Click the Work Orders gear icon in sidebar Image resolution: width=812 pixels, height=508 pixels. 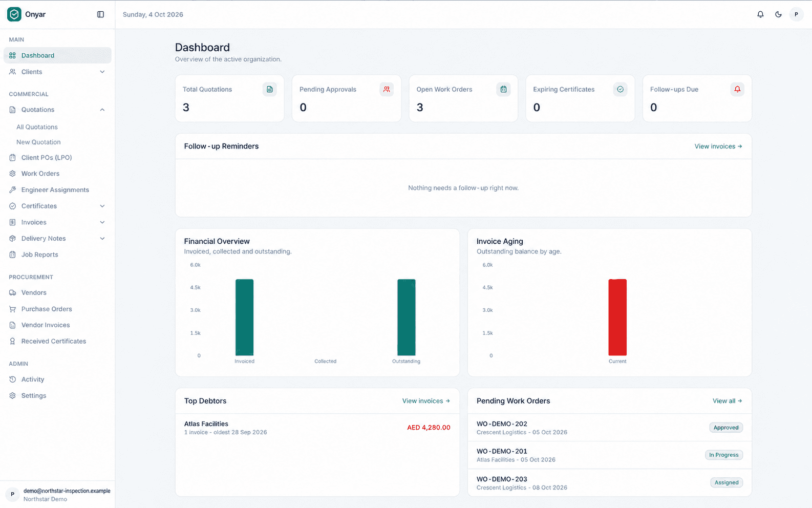[13, 174]
